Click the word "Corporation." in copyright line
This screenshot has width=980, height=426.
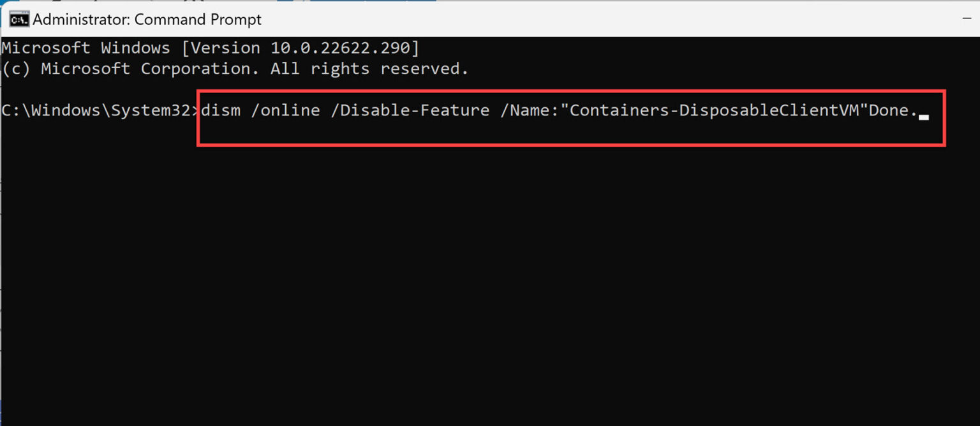(x=200, y=69)
